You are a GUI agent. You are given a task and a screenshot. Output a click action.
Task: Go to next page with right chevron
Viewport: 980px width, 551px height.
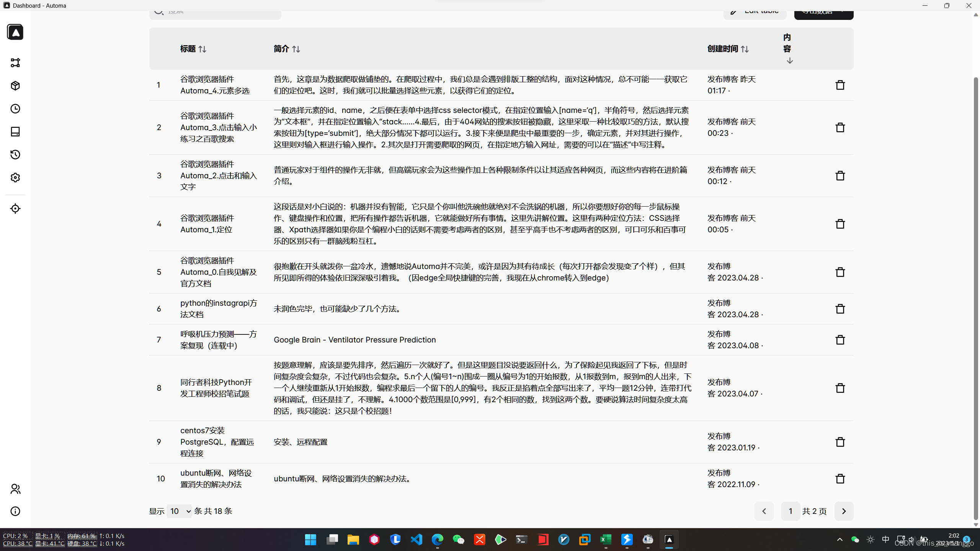click(x=844, y=511)
